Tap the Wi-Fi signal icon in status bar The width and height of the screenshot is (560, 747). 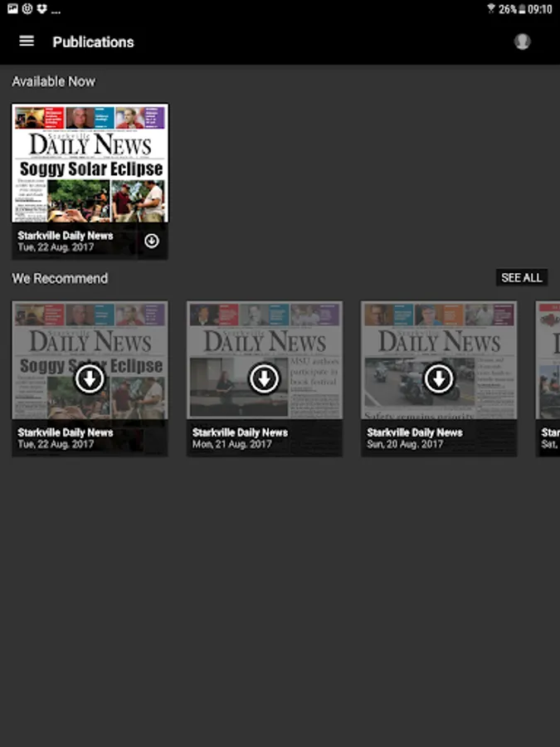[491, 8]
